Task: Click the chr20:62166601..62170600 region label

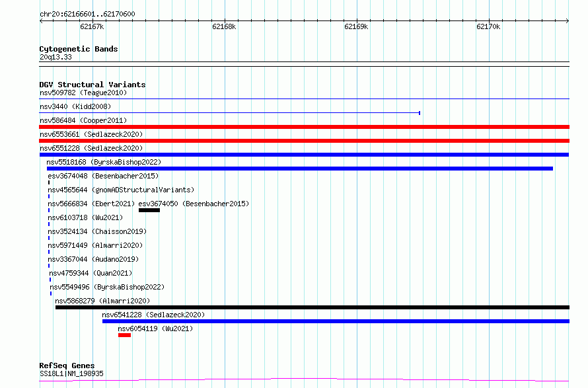Action: (x=87, y=14)
